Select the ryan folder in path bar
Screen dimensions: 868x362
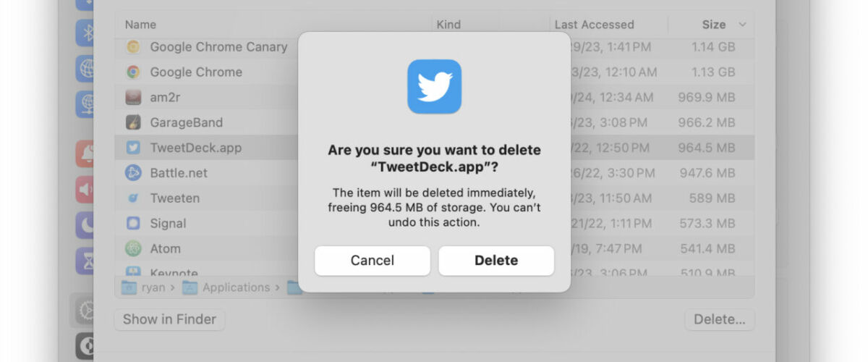pos(143,287)
